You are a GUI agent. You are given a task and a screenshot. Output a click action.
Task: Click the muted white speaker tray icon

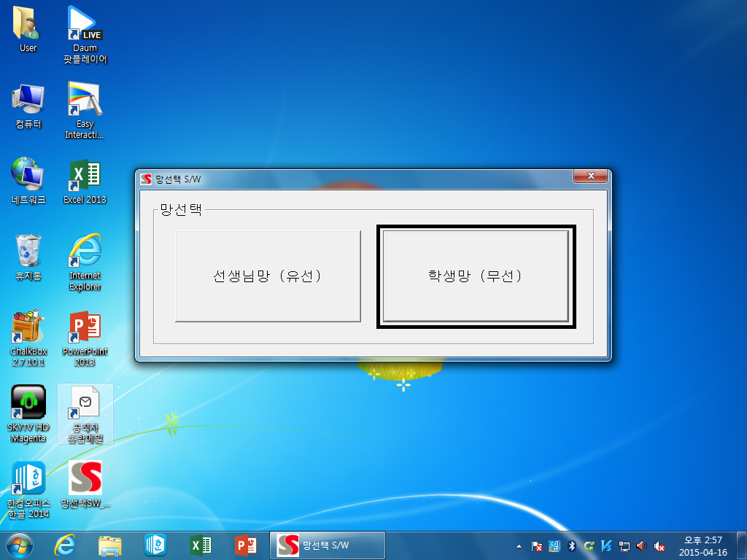[659, 546]
